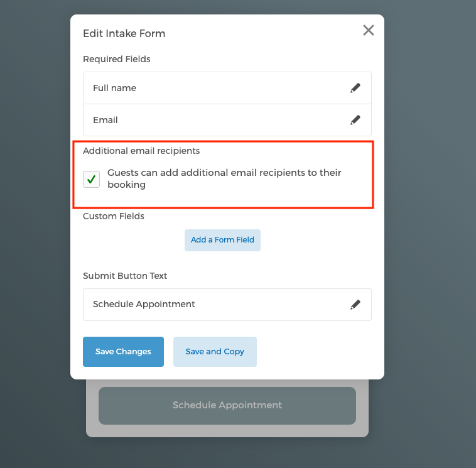
Task: Click the pencil icon beside Full name
Action: [x=355, y=88]
